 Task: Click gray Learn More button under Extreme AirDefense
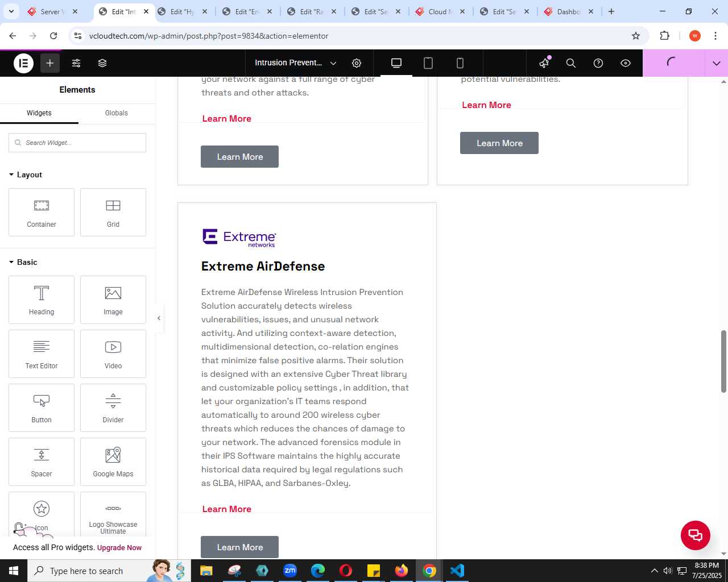point(239,547)
